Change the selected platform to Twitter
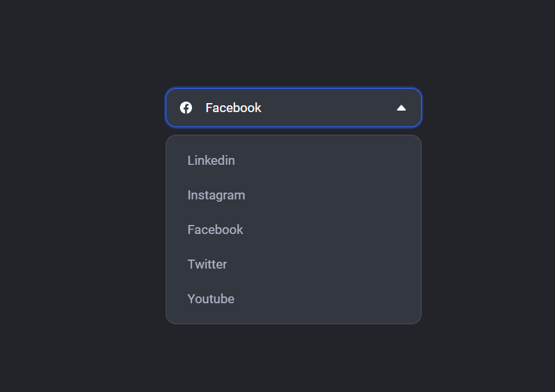The width and height of the screenshot is (555, 392). click(207, 264)
